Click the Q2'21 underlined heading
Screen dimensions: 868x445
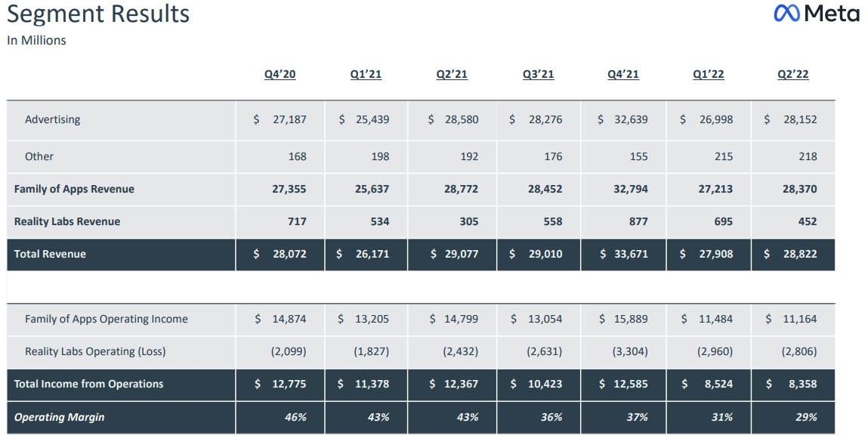452,74
